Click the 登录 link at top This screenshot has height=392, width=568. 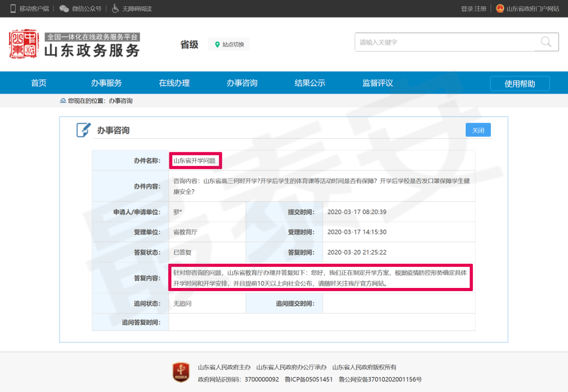pos(466,9)
